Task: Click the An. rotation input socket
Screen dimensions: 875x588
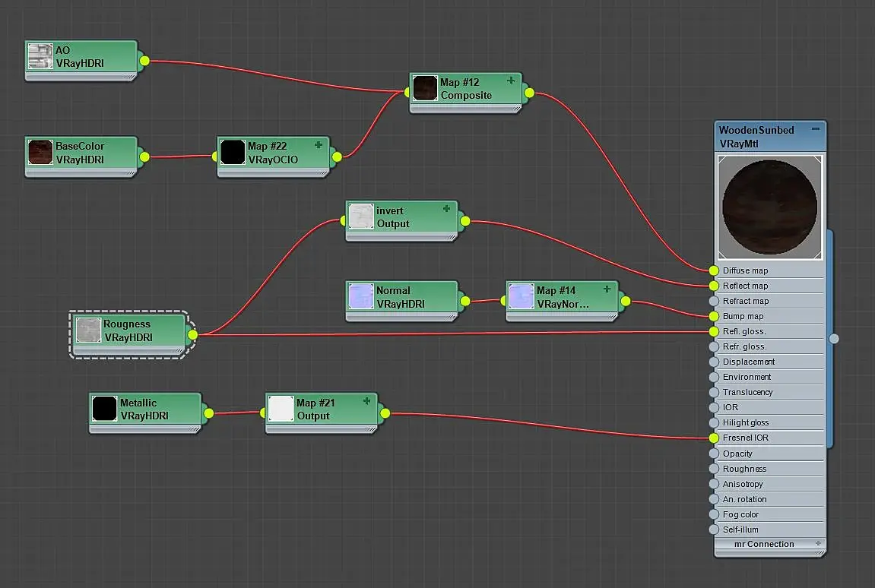Action: pos(714,499)
